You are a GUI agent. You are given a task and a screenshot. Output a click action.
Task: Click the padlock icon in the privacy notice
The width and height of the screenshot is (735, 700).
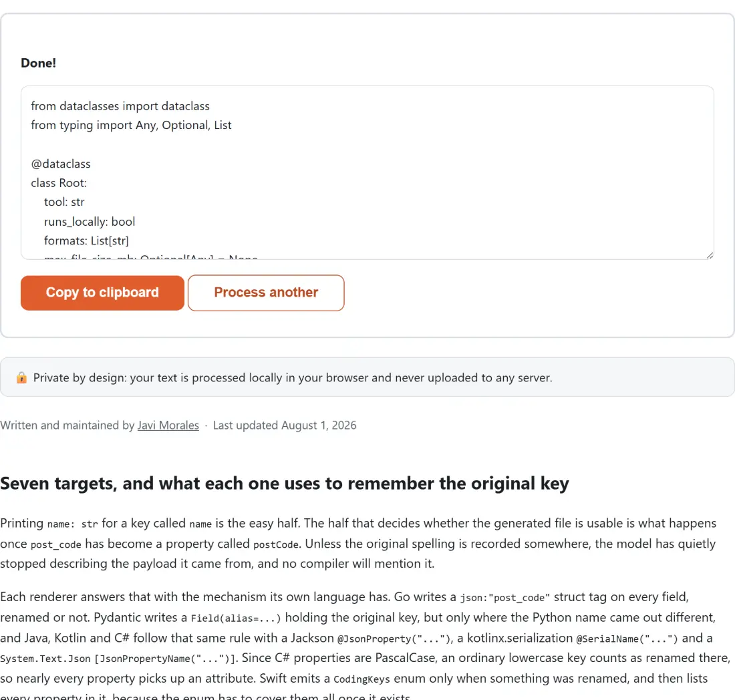point(21,377)
